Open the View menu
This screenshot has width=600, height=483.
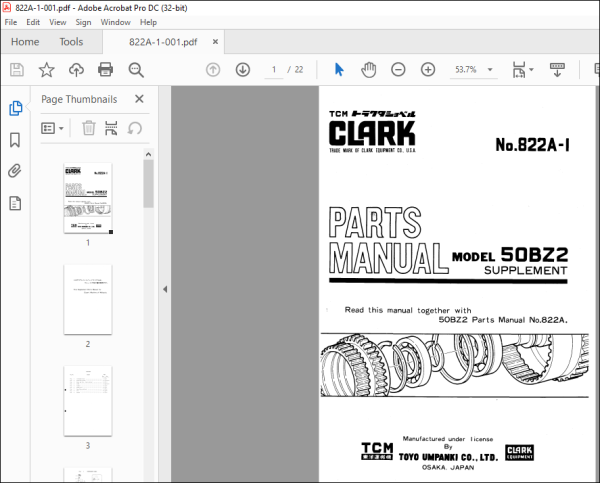(x=57, y=22)
